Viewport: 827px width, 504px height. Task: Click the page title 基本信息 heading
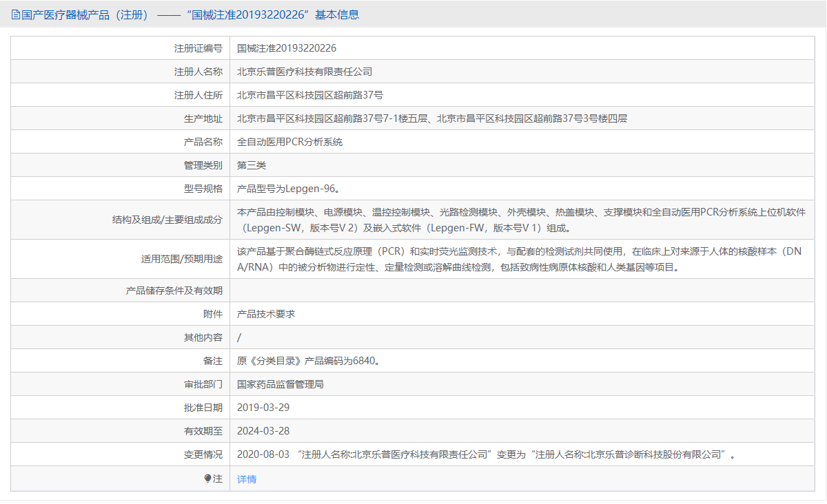[337, 14]
